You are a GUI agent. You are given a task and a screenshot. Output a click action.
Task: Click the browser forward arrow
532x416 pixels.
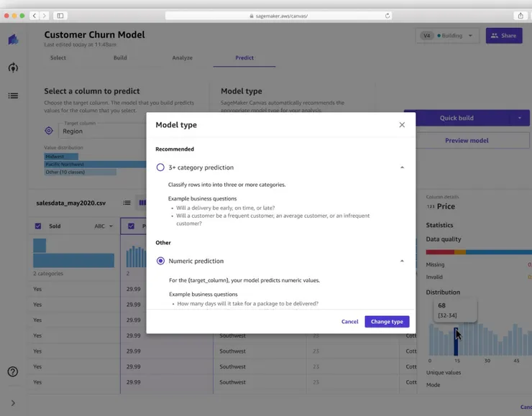(x=44, y=16)
